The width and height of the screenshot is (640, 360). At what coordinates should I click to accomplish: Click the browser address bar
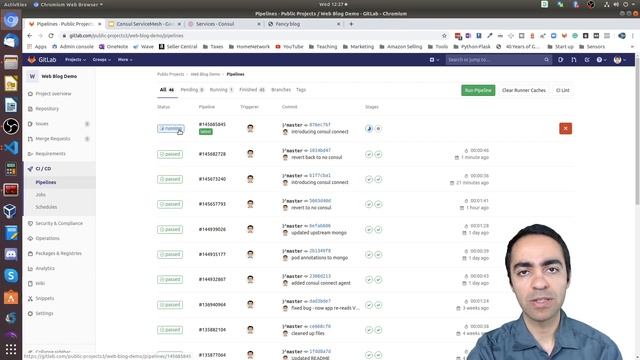click(x=253, y=36)
